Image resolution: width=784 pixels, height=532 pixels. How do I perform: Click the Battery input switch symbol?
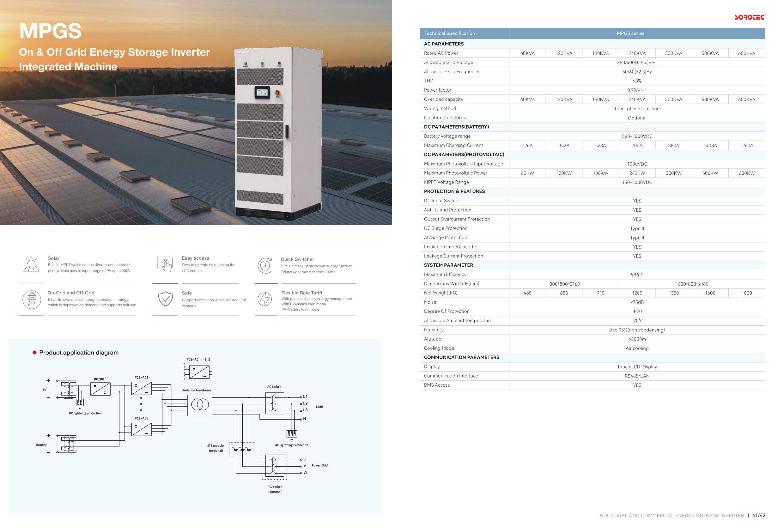point(69,444)
